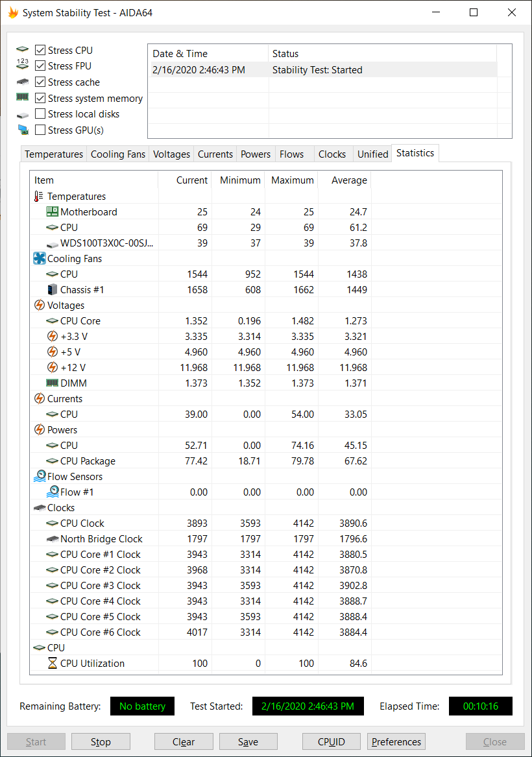The height and width of the screenshot is (757, 532).
Task: Uncheck the Stress cache option
Action: (41, 82)
